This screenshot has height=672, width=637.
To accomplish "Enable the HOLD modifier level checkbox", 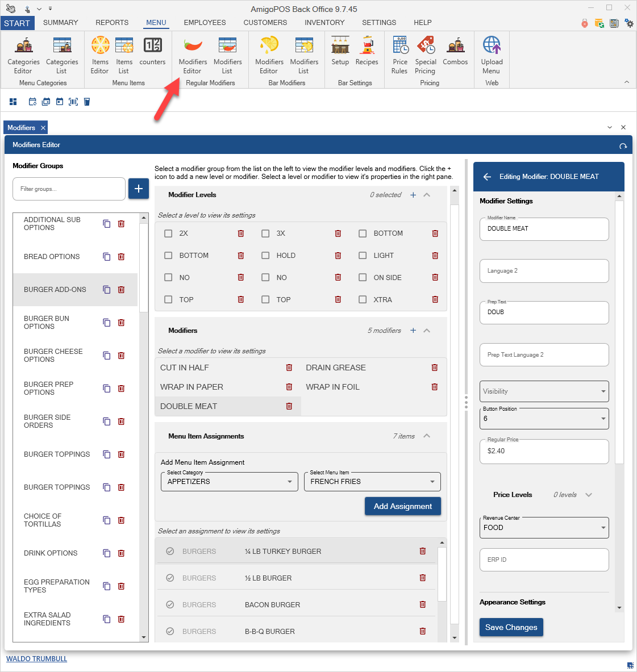I will click(265, 256).
